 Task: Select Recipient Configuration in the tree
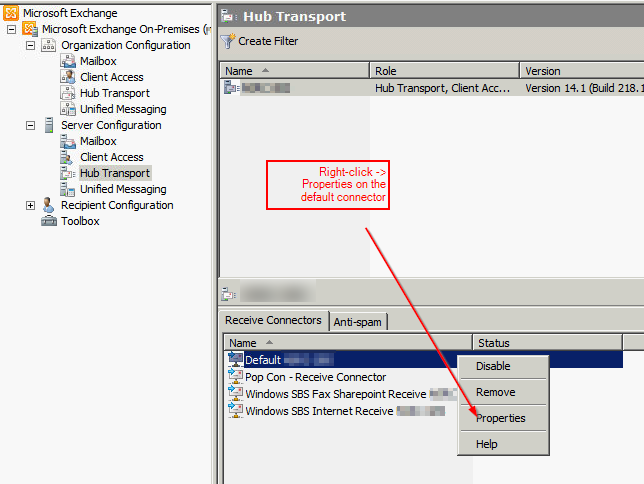tap(117, 205)
